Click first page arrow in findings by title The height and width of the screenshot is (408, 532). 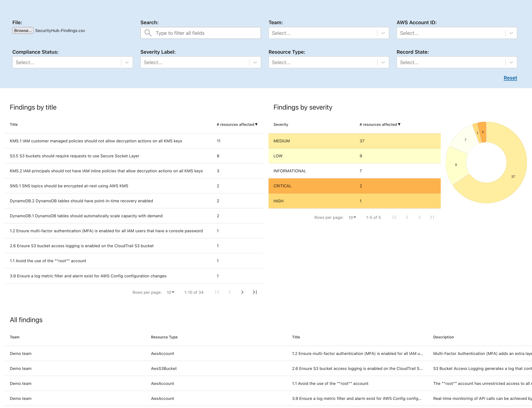tap(217, 292)
